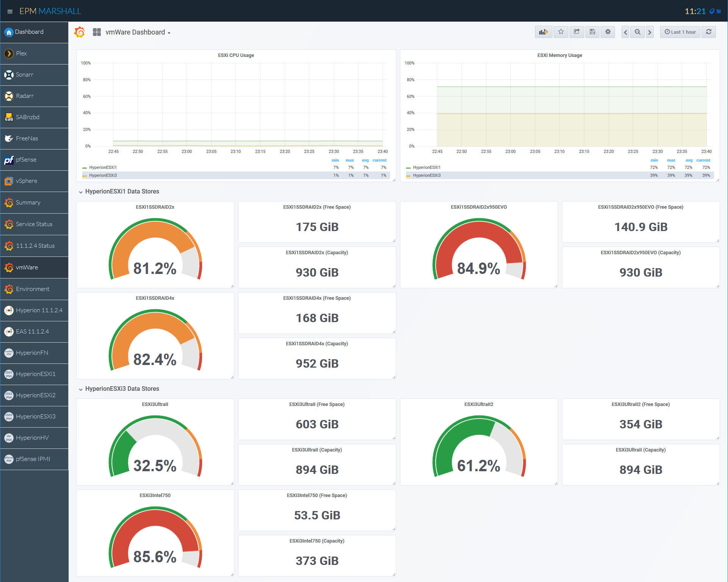
Task: Open pfSense IPMI sidebar item
Action: 34,459
